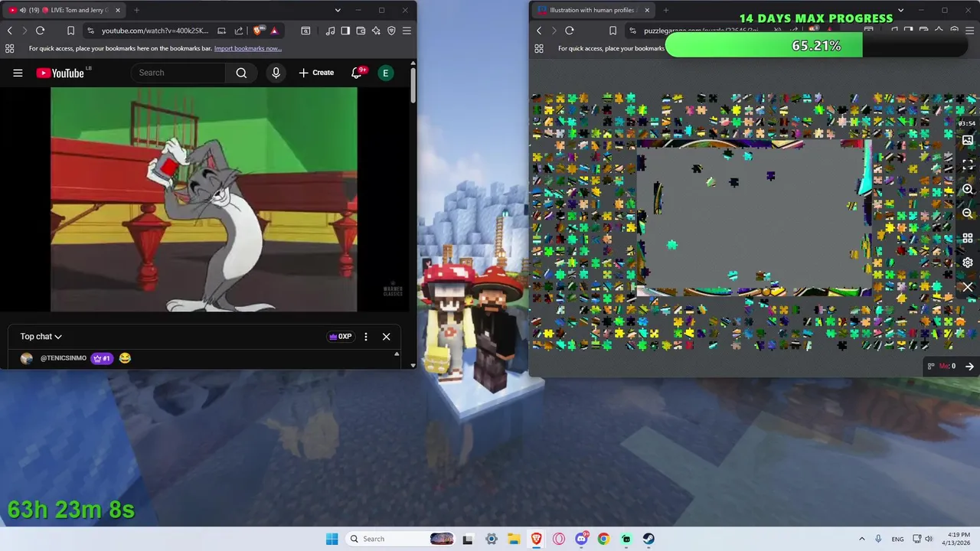
Task: Toggle the browser sidebar panel in YouTube window
Action: point(345,31)
